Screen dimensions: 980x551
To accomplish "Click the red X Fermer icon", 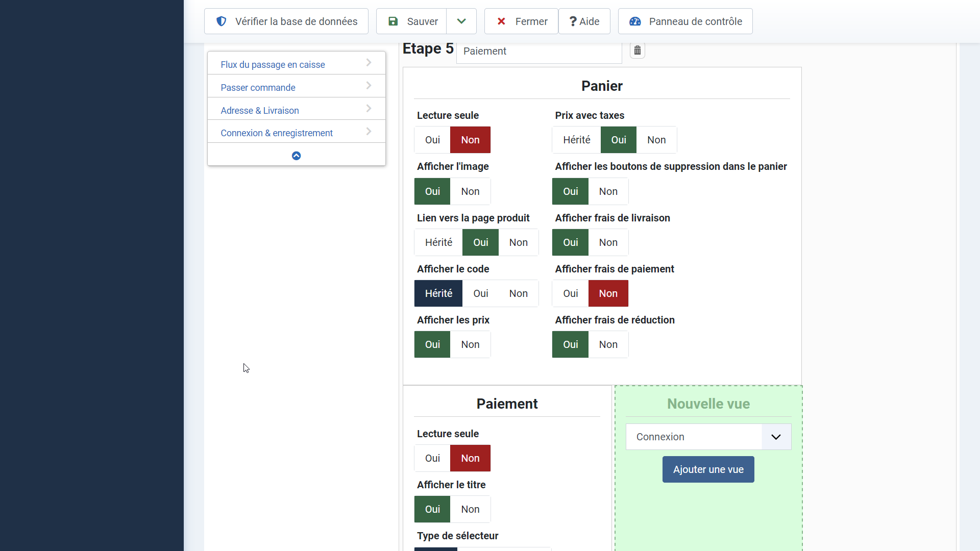I will (x=501, y=21).
